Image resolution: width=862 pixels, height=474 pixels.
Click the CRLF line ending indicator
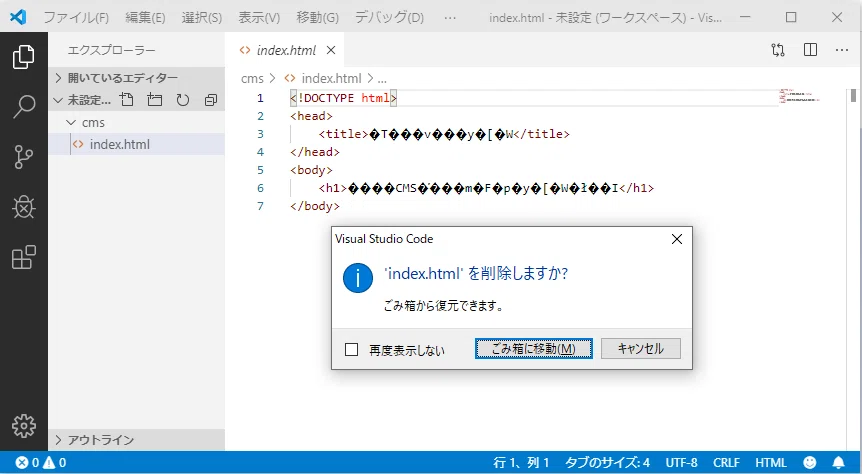(x=726, y=462)
